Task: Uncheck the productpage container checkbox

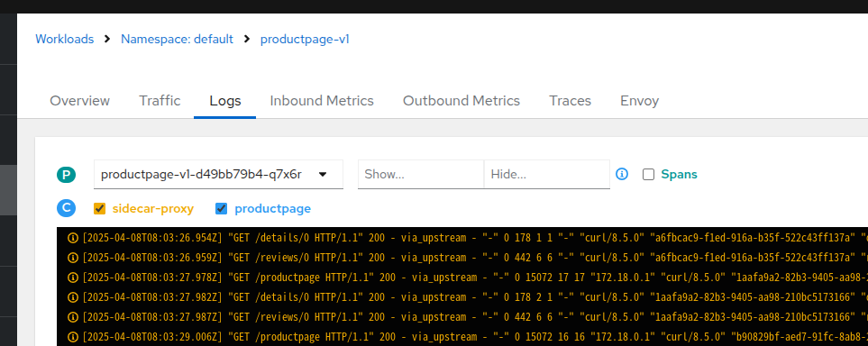Action: [x=222, y=209]
